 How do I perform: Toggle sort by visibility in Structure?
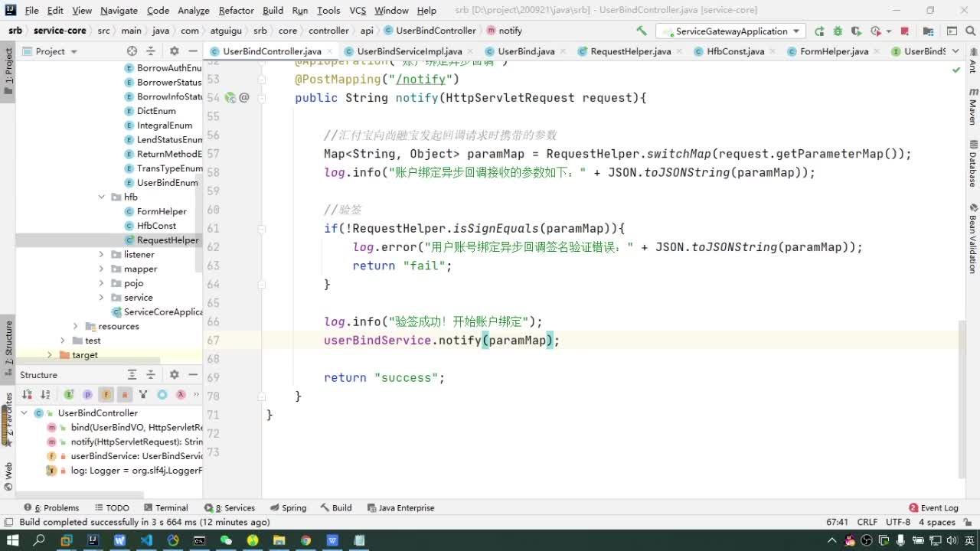tap(28, 394)
